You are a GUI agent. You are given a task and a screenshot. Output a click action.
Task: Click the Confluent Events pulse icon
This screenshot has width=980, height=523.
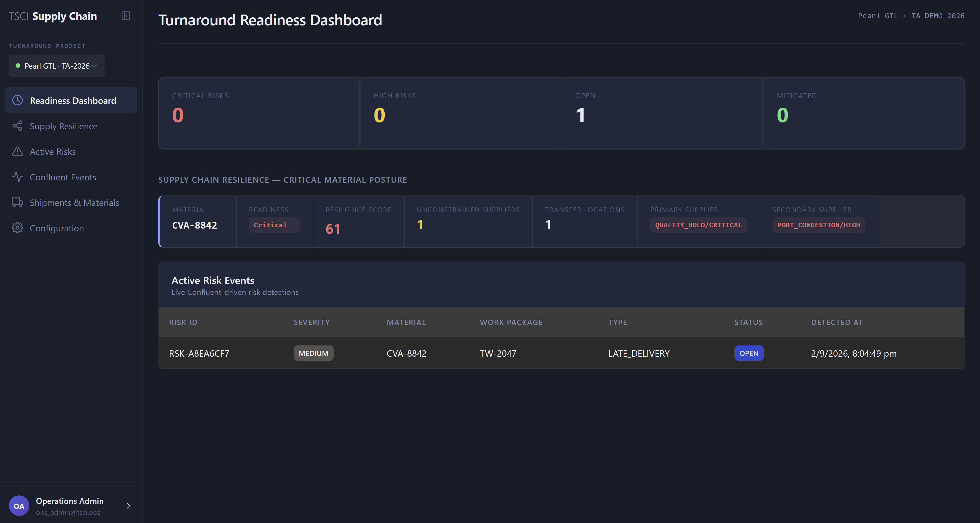pos(18,177)
